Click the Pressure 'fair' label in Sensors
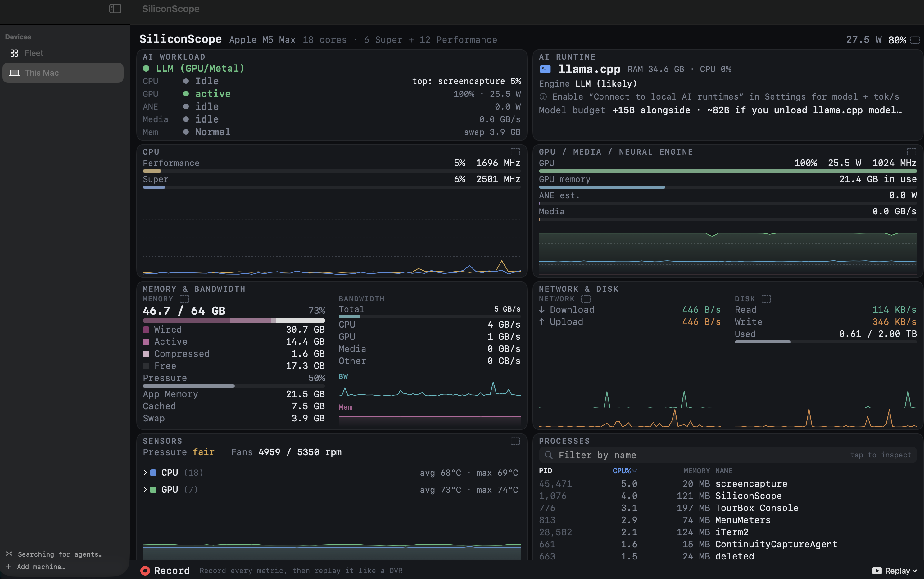Screen dimensions: 924x579 (203, 452)
